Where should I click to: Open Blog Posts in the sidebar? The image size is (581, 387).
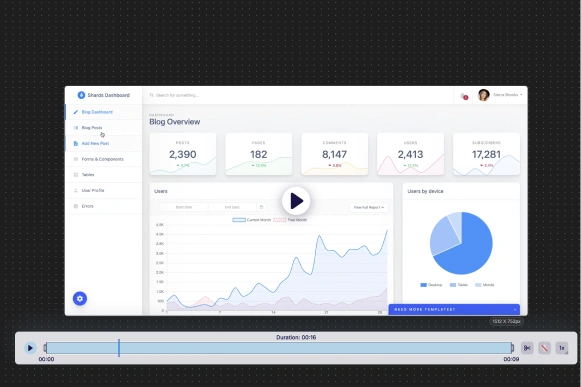pos(104,128)
